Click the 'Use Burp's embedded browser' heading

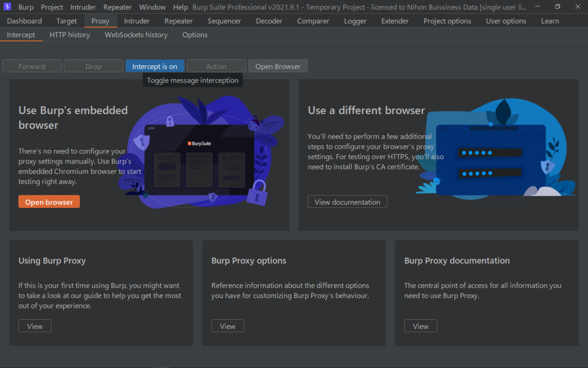point(73,117)
